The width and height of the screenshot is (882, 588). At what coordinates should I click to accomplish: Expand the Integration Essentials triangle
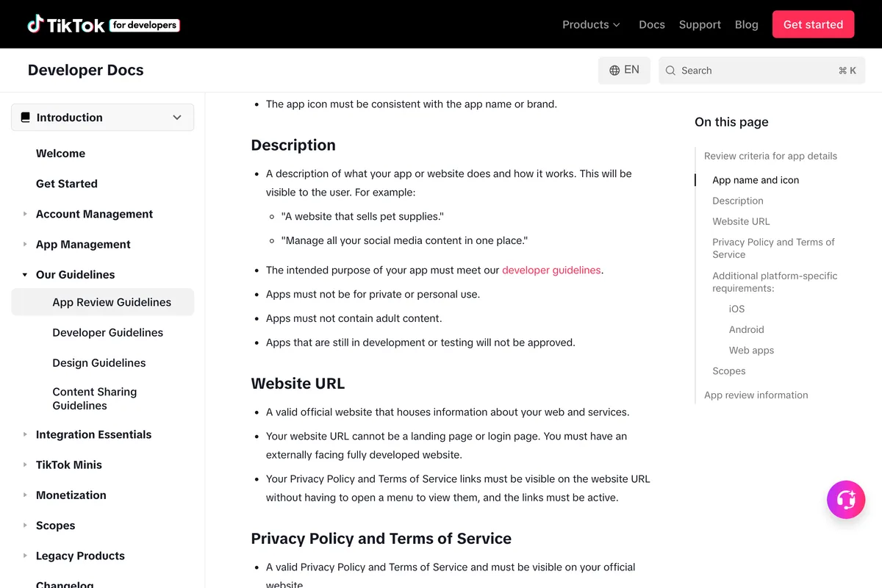[25, 434]
